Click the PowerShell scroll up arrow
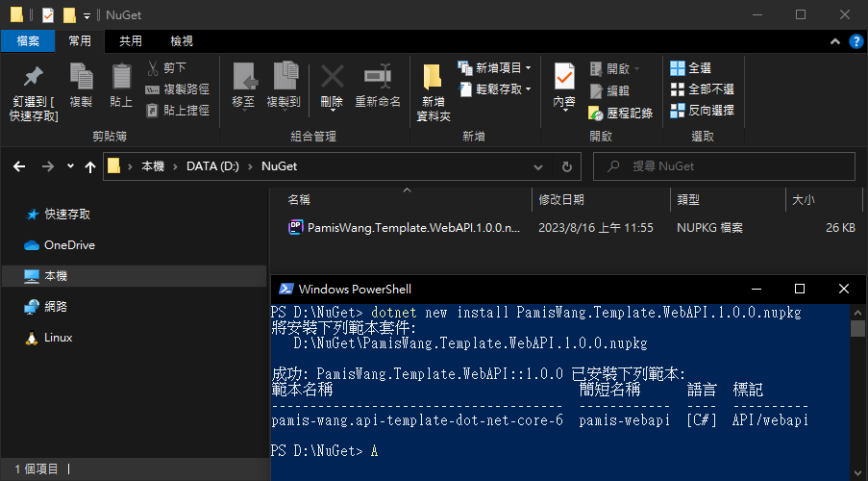The height and width of the screenshot is (481, 868). coord(857,312)
